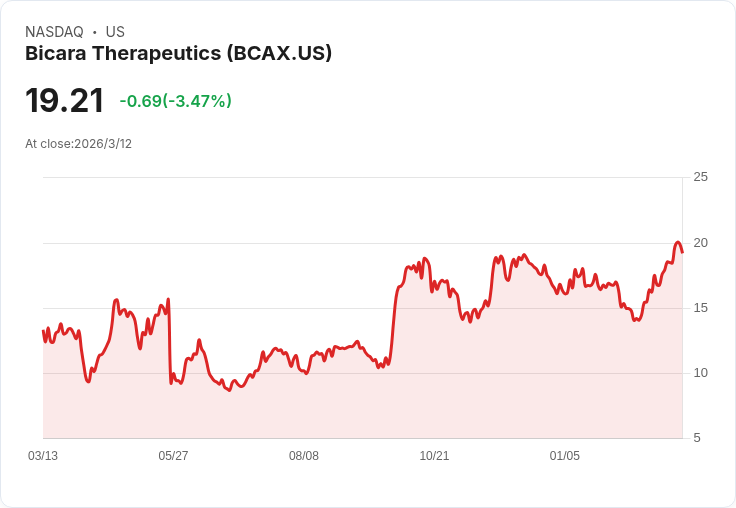Click the 10 price axis label
736x508 pixels.
click(x=700, y=373)
